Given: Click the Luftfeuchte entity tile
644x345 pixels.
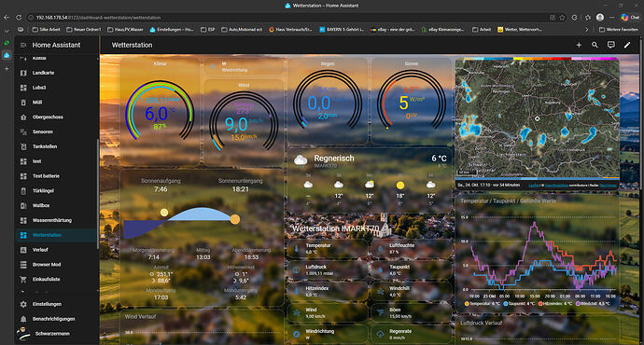Looking at the screenshot, I should [410, 249].
